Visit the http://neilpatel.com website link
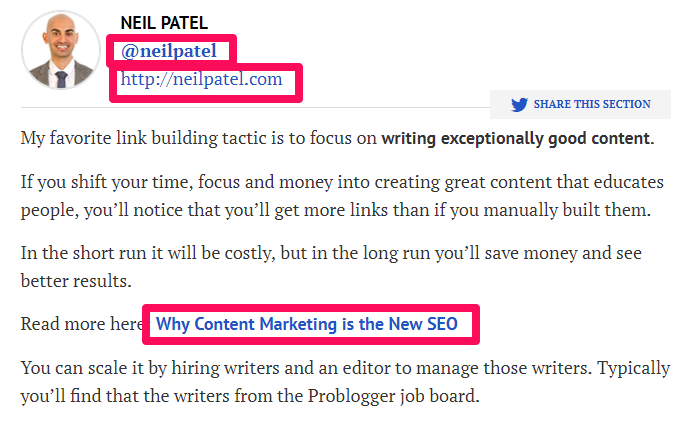Viewport: 696px width, 423px height. coord(201,79)
